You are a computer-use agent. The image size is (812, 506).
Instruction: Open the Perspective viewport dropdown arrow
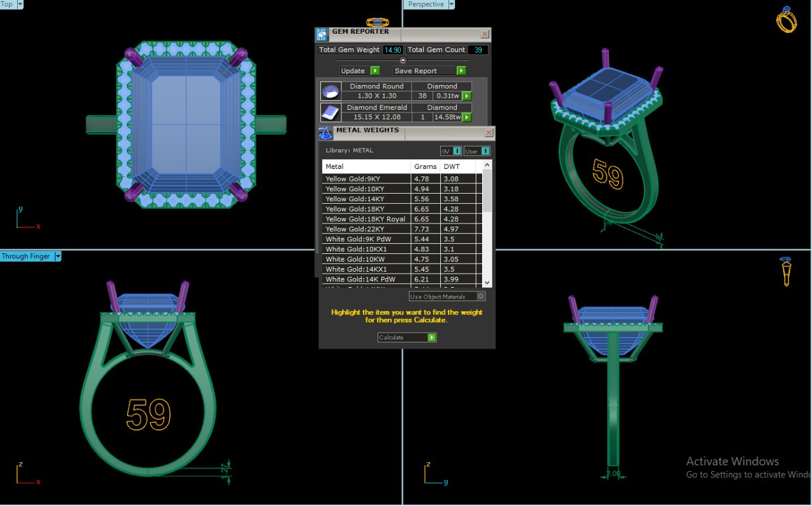tap(452, 4)
